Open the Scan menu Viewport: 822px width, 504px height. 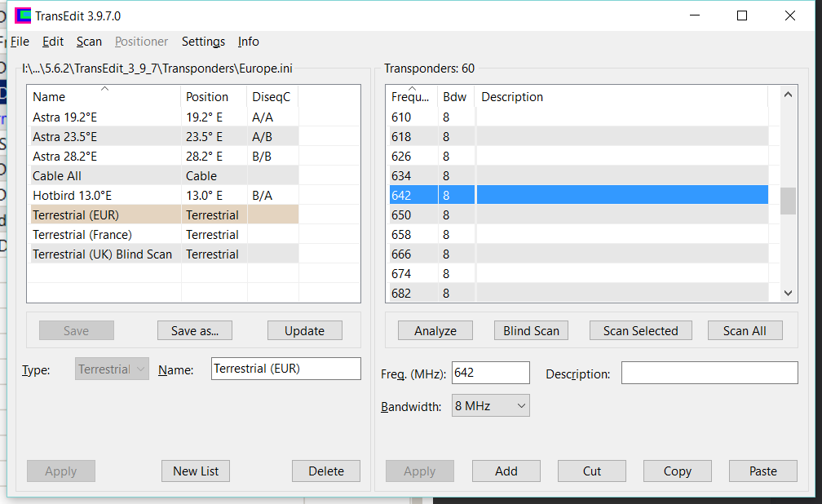coord(89,42)
